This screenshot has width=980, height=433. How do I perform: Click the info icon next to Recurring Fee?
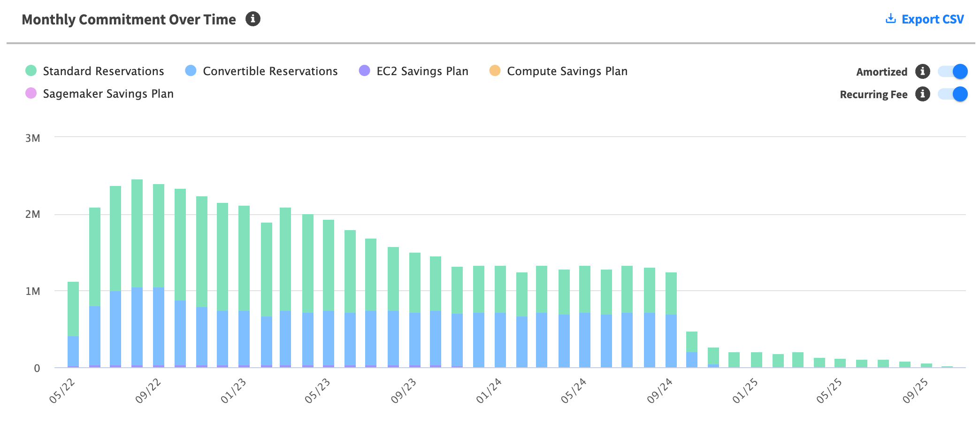pos(922,94)
